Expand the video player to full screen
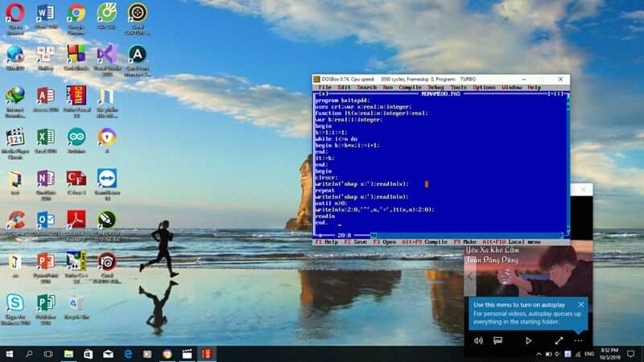The image size is (644, 362). click(x=559, y=341)
